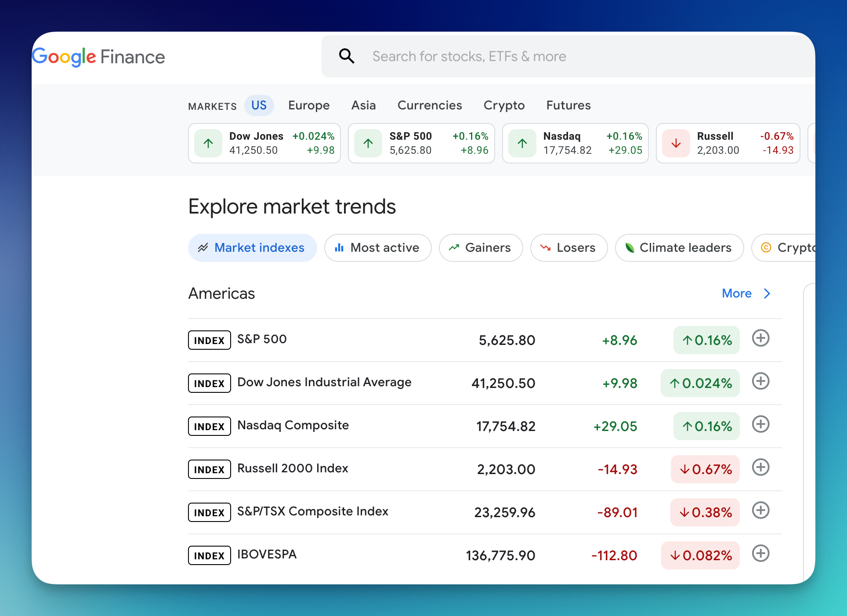
Task: Add S&P 500 to watchlist with plus icon
Action: tap(760, 338)
